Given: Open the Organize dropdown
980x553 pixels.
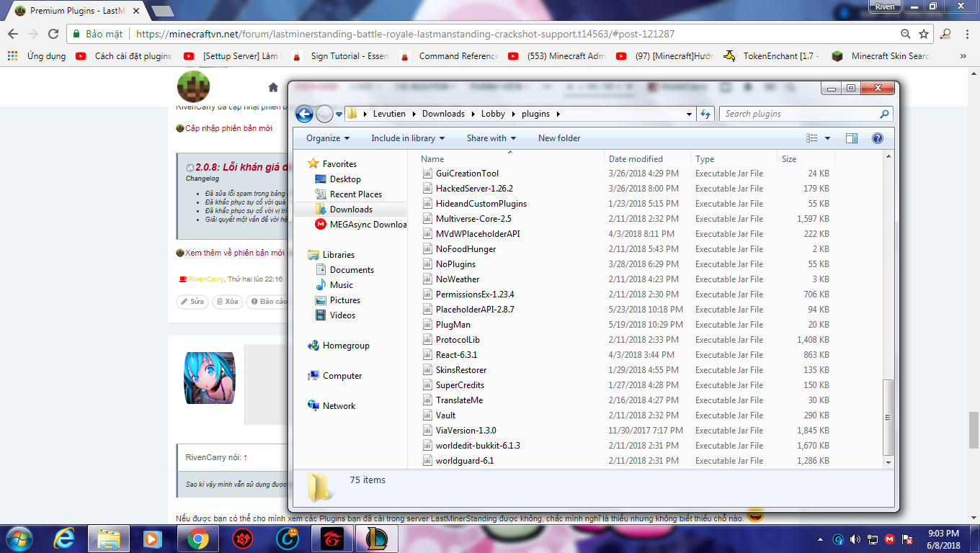Looking at the screenshot, I should coord(327,138).
